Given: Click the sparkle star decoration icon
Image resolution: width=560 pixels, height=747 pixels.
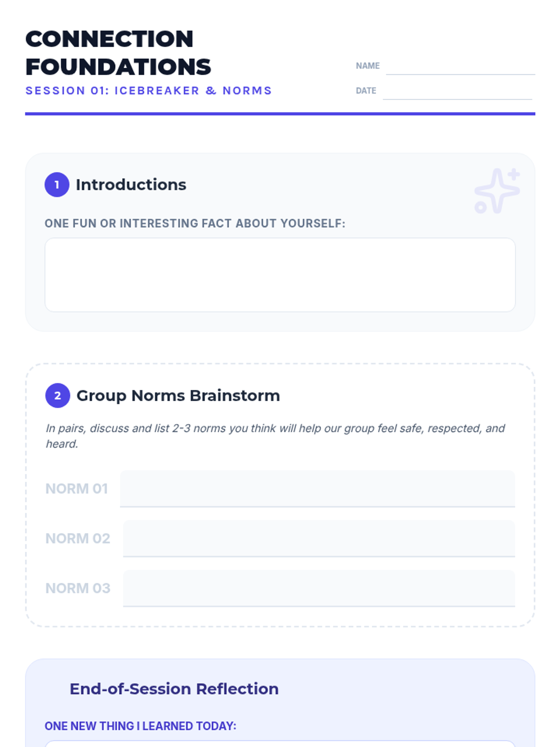Looking at the screenshot, I should point(497,190).
